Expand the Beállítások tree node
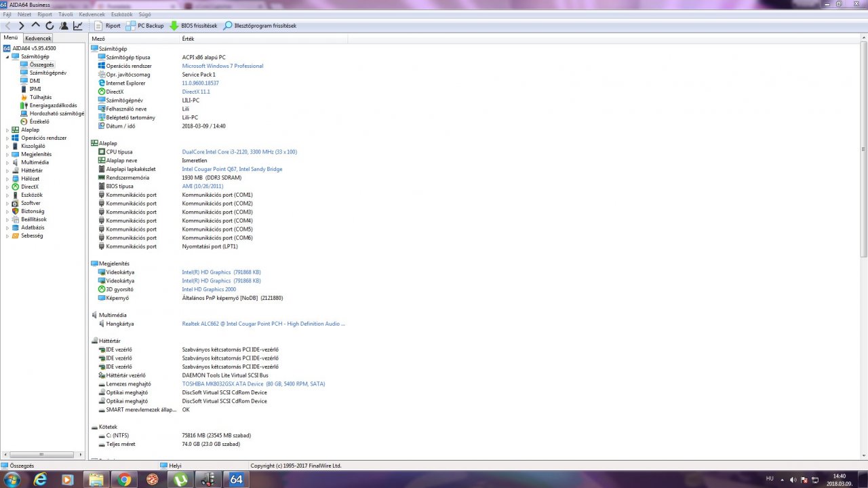 click(7, 219)
